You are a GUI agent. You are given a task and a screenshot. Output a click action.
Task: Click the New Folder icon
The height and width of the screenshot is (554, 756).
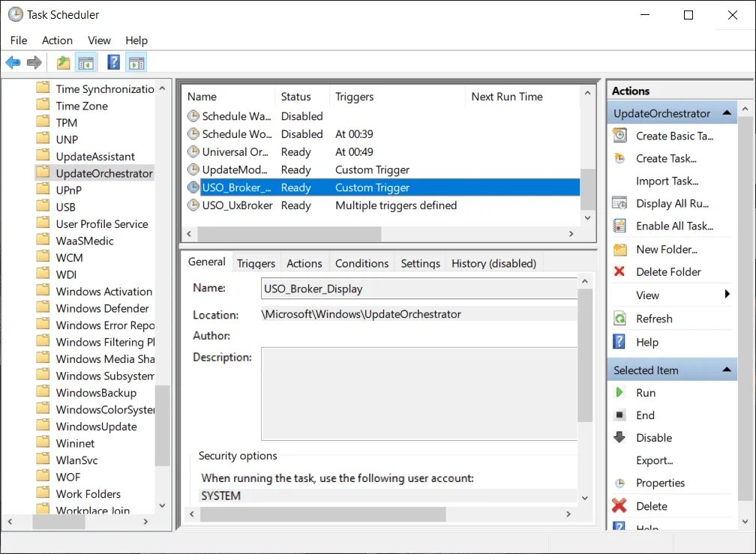coord(619,249)
